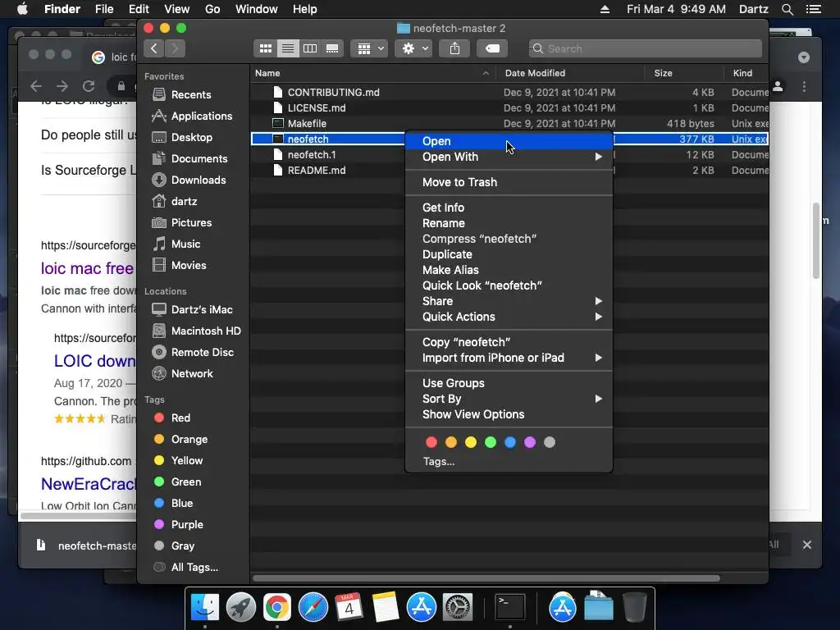The width and height of the screenshot is (840, 630).
Task: Apply green tag color in context menu
Action: pyautogui.click(x=491, y=442)
